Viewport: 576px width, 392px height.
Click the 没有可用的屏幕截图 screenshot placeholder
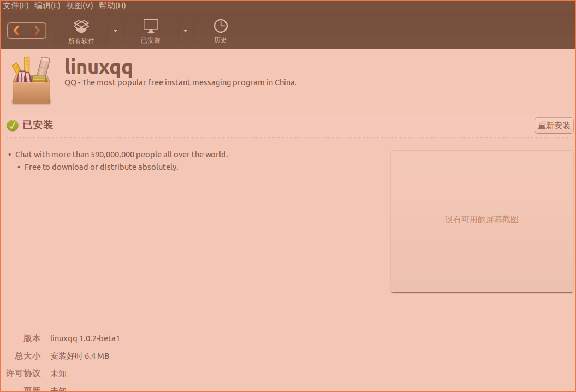click(x=482, y=221)
